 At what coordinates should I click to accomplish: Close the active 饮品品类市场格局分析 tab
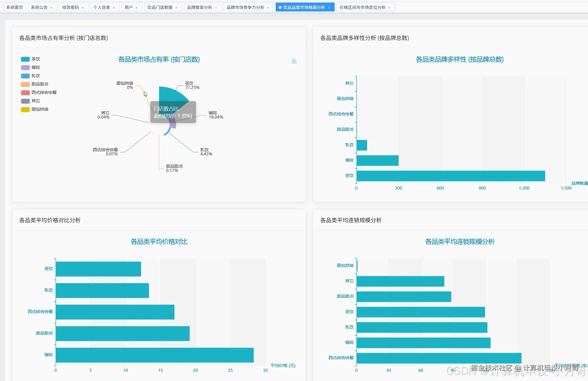point(329,8)
